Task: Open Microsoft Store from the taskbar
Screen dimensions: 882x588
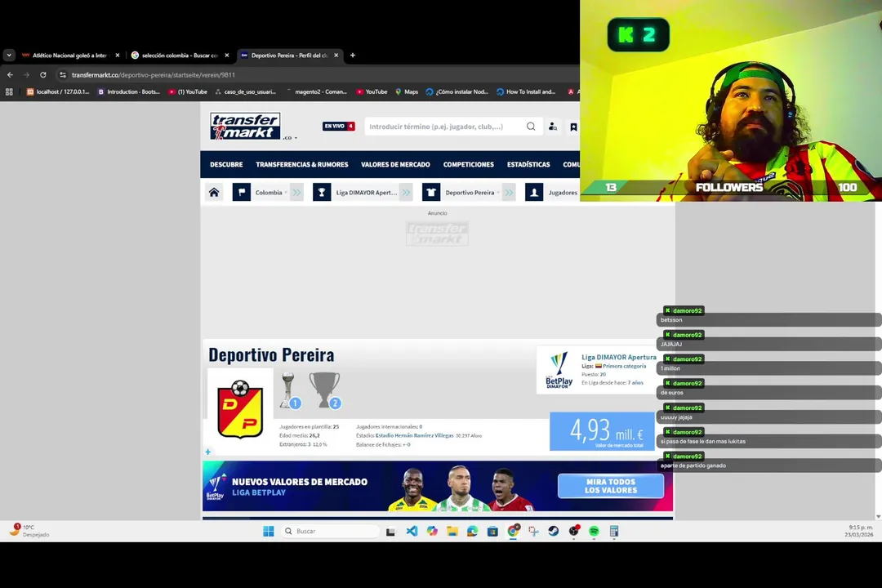Action: point(492,531)
